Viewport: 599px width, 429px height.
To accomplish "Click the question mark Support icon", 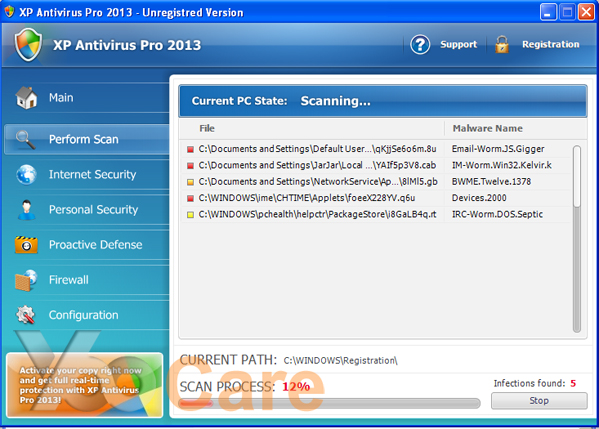I will click(420, 45).
